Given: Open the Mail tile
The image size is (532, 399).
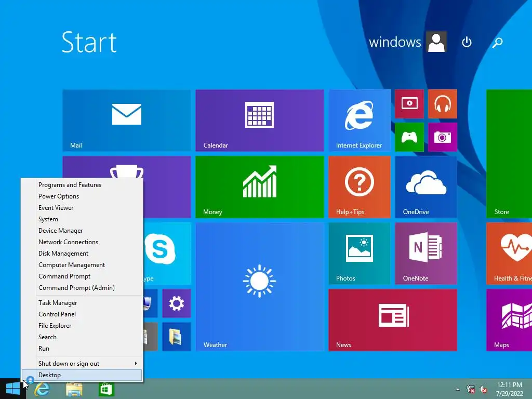Looking at the screenshot, I should point(127,121).
